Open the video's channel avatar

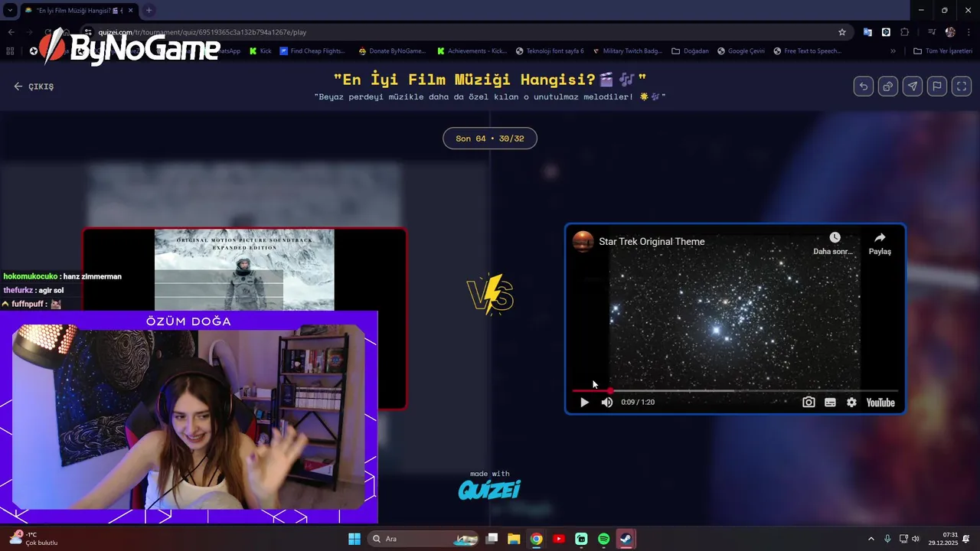tap(583, 241)
